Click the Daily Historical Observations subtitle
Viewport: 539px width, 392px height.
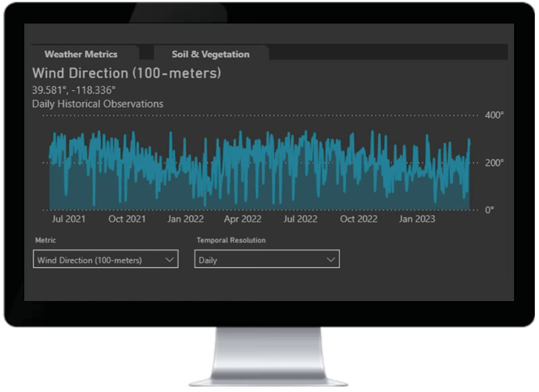98,104
